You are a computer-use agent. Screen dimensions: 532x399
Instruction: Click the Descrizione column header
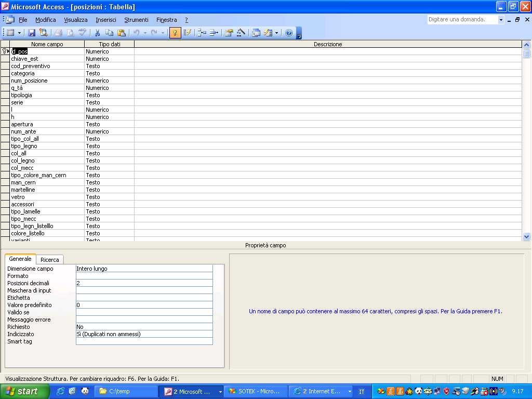pos(328,44)
